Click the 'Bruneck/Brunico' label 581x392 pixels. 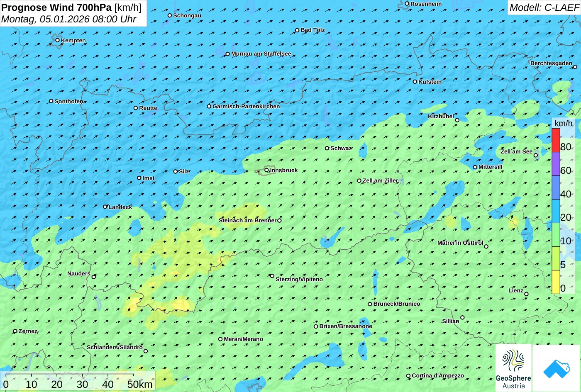click(x=397, y=304)
